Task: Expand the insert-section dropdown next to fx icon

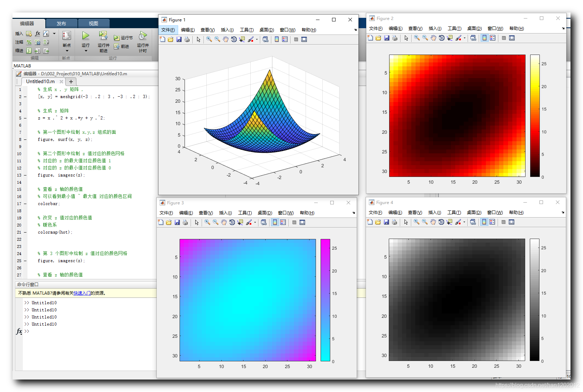Action: tap(54, 33)
